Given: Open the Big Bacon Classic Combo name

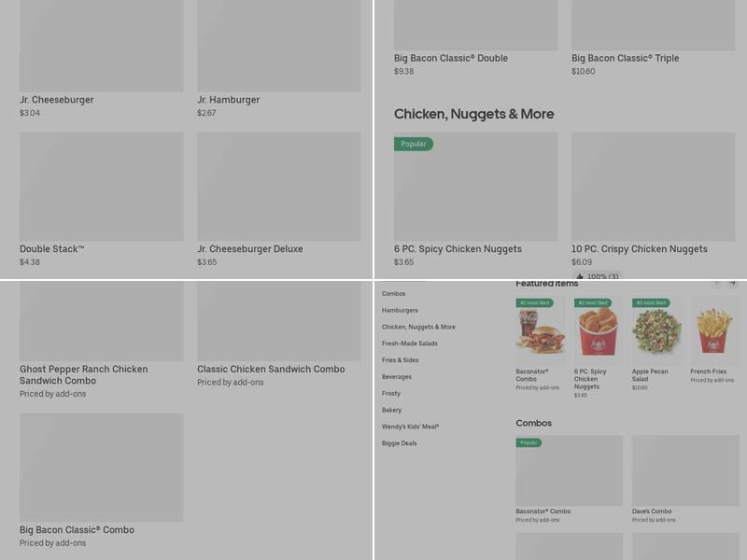Looking at the screenshot, I should click(77, 530).
